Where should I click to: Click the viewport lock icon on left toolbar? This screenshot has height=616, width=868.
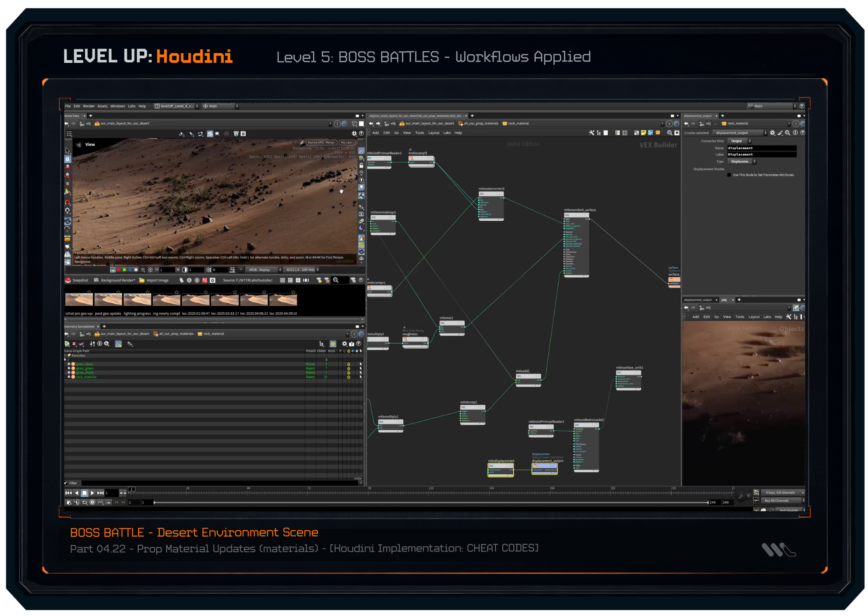tap(67, 159)
